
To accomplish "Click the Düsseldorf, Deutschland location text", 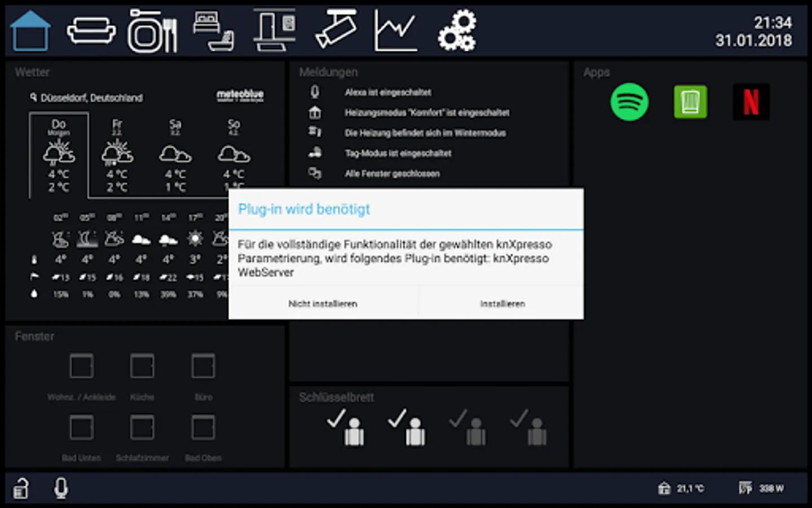I will point(91,98).
